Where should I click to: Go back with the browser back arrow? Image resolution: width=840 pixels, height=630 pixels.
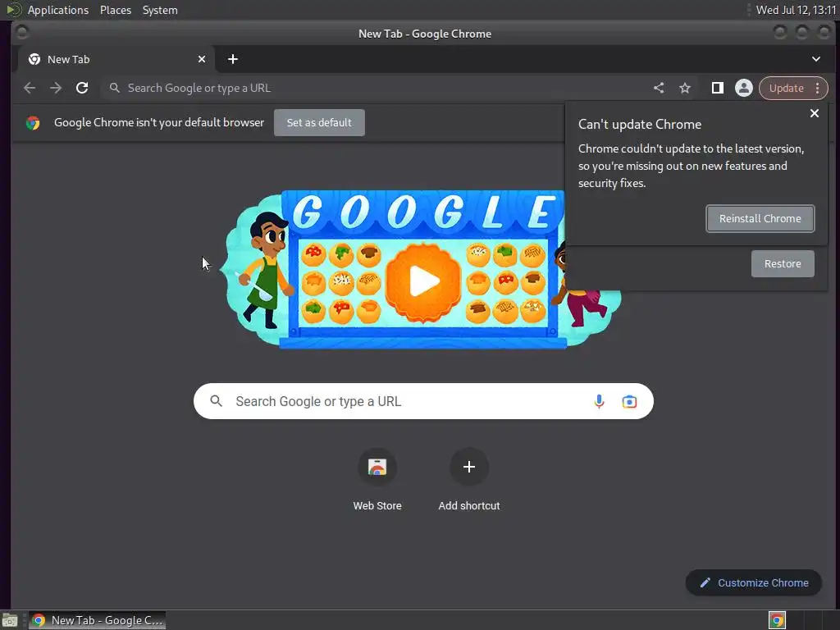(x=30, y=88)
